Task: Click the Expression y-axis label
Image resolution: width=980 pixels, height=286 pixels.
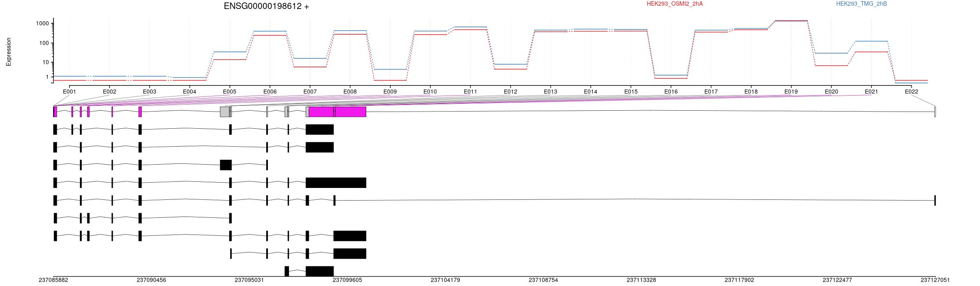Action: pos(9,52)
